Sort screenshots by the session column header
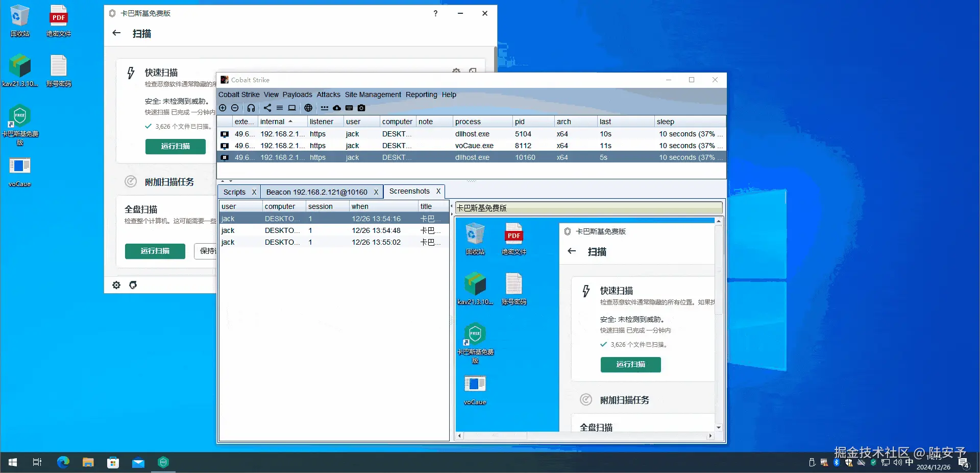Screen dimensions: 980x473 pos(328,206)
